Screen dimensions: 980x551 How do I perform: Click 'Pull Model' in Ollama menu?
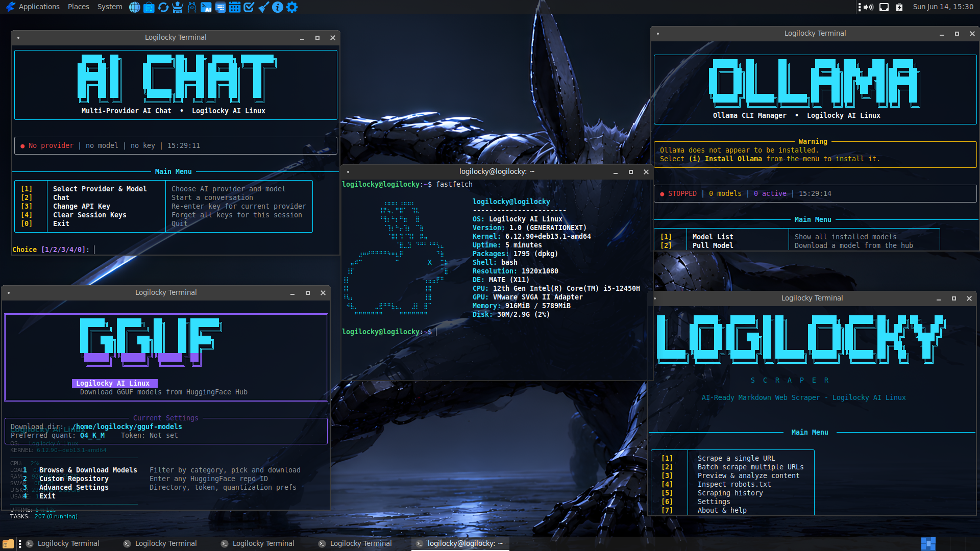(x=713, y=246)
